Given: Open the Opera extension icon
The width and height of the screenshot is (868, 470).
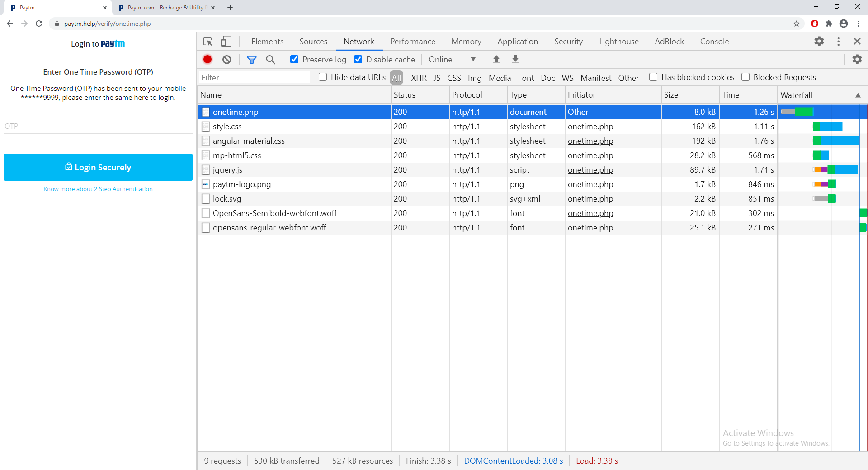Looking at the screenshot, I should tap(815, 23).
